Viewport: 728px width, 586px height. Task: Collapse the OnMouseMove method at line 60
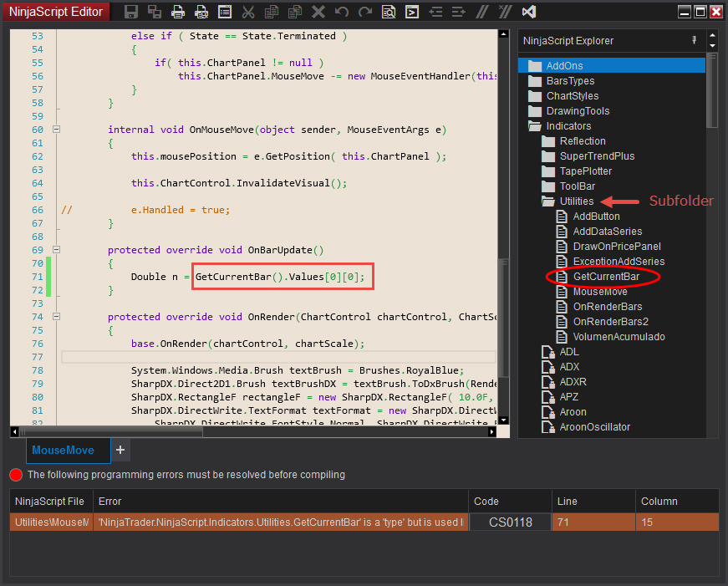[x=57, y=130]
